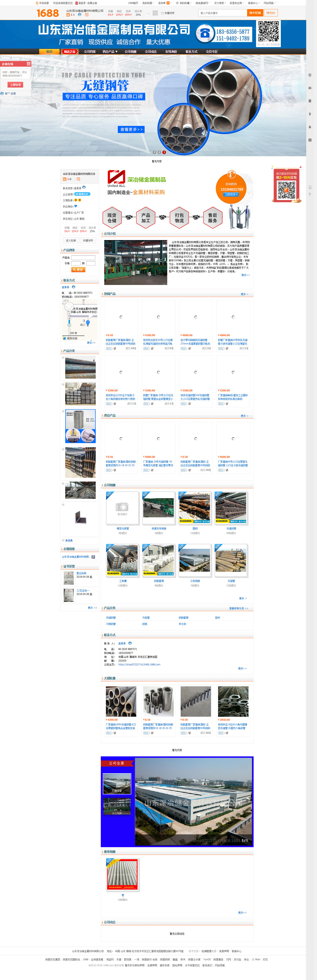
Task: Open the 查看所有分类>> link
Action: pos(239,608)
